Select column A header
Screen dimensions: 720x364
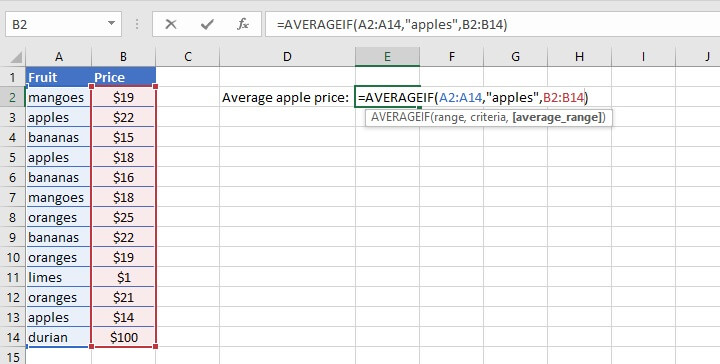pyautogui.click(x=59, y=56)
